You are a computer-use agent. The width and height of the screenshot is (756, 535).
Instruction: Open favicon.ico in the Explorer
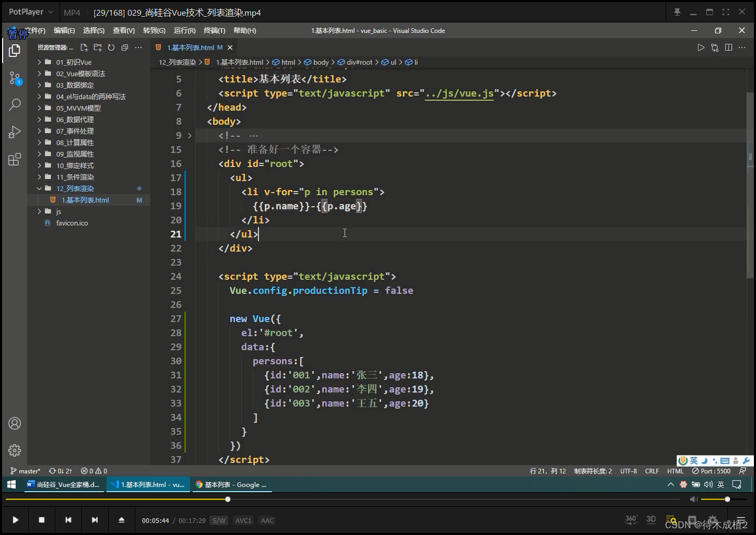click(x=72, y=223)
